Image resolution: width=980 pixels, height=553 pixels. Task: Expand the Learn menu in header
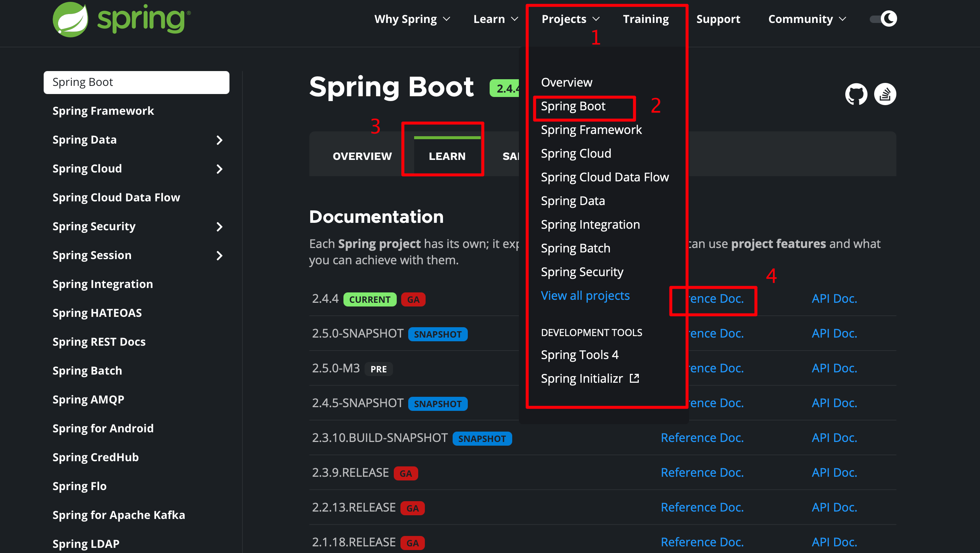496,19
